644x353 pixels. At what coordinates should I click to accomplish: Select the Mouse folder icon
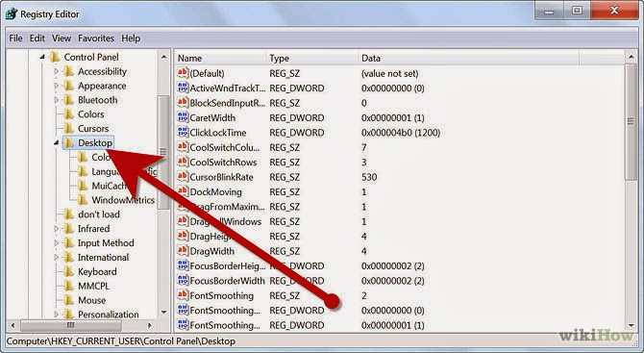pyautogui.click(x=68, y=300)
